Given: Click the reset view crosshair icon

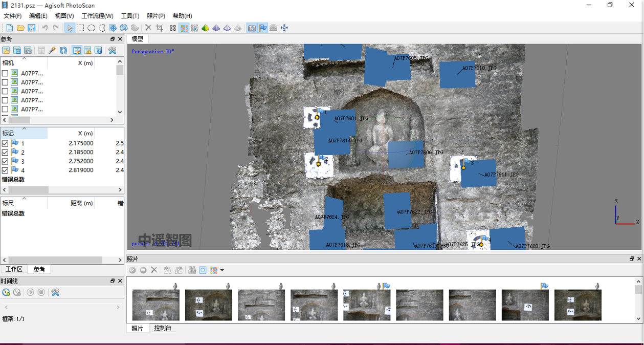Looking at the screenshot, I should tap(284, 28).
